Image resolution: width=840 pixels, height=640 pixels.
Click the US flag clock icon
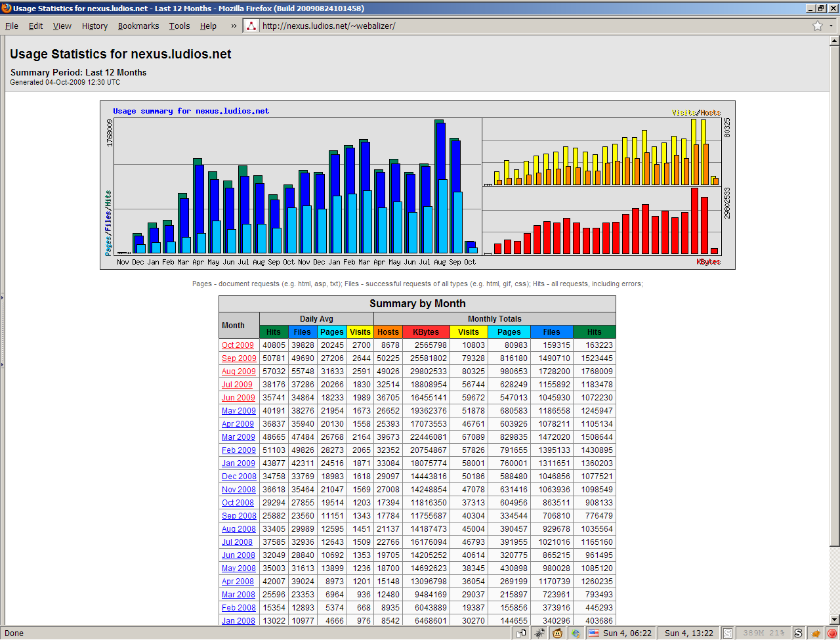tap(594, 633)
